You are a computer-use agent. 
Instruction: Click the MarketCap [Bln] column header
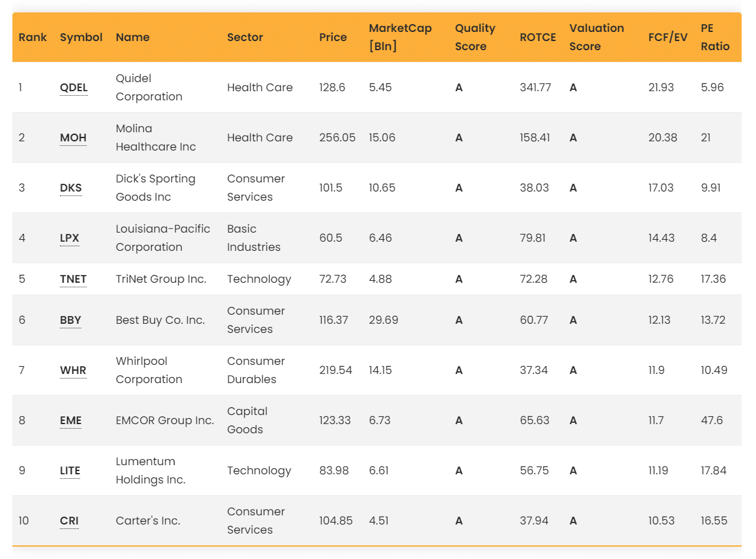[x=400, y=37]
